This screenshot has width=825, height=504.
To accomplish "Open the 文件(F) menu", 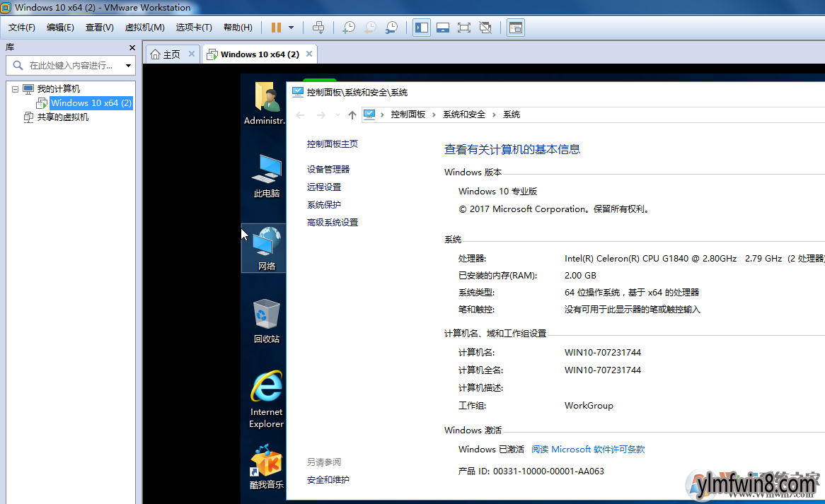I will pos(21,28).
